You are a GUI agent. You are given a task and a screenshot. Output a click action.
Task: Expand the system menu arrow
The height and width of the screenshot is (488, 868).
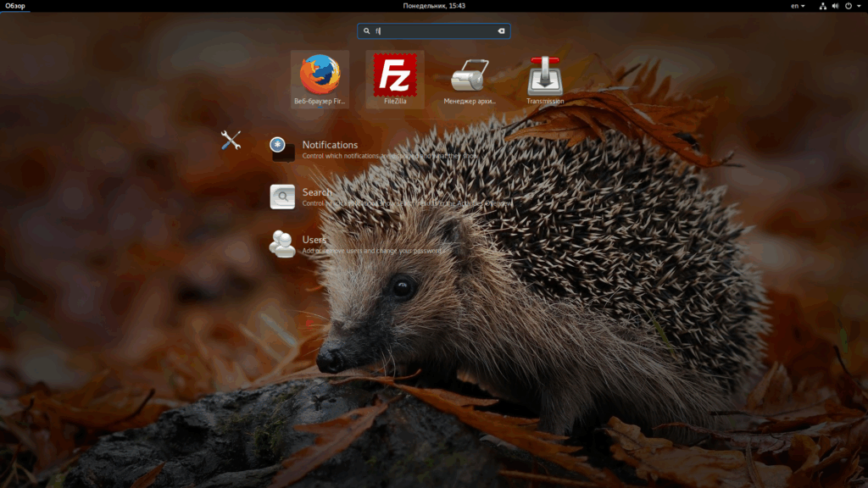pyautogui.click(x=859, y=6)
